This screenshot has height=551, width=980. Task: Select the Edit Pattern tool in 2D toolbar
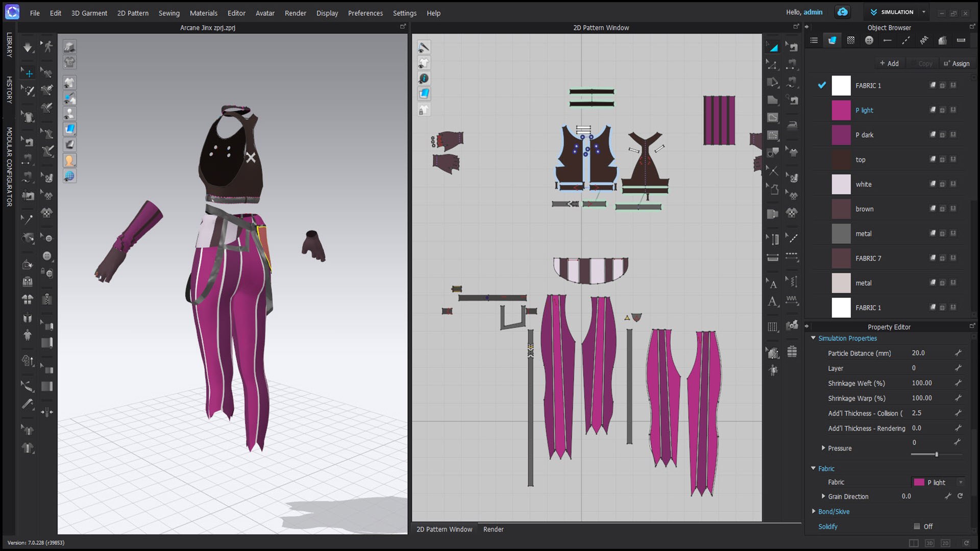coord(772,65)
